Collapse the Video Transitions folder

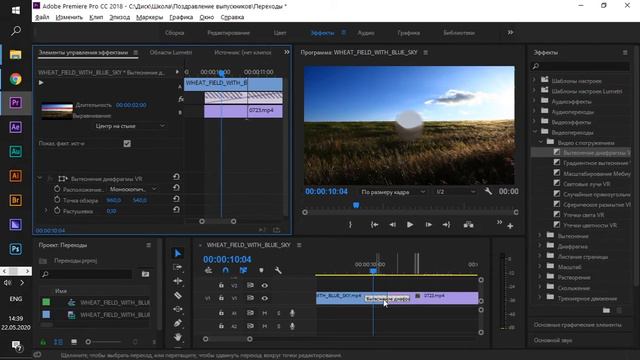click(534, 131)
